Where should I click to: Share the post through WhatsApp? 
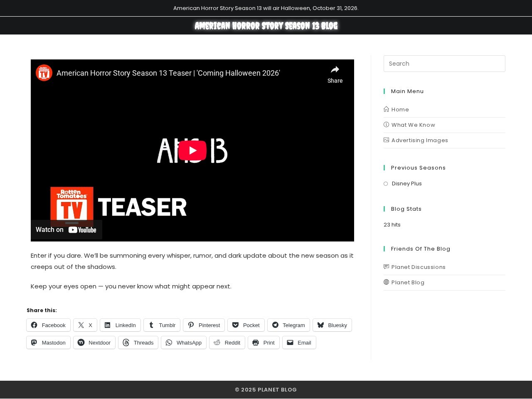tap(184, 342)
